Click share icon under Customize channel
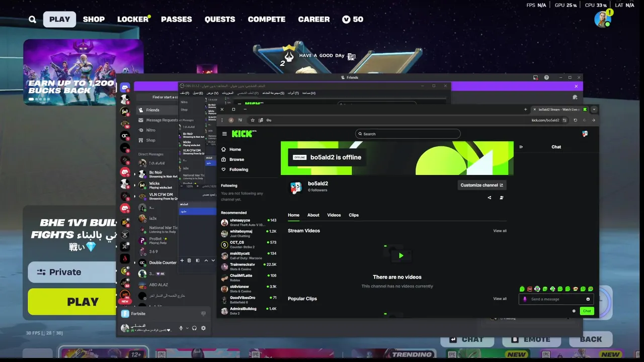Image resolution: width=644 pixels, height=362 pixels. click(489, 198)
